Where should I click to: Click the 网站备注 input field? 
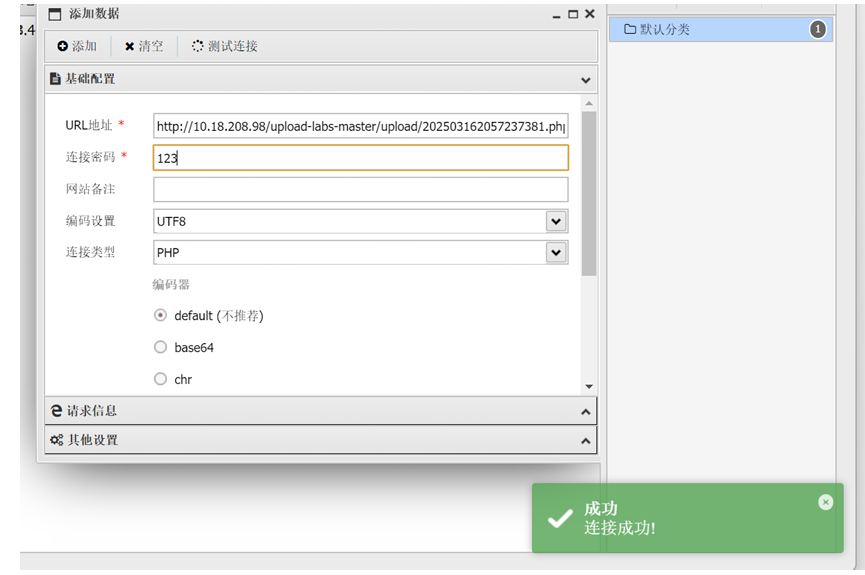click(360, 189)
